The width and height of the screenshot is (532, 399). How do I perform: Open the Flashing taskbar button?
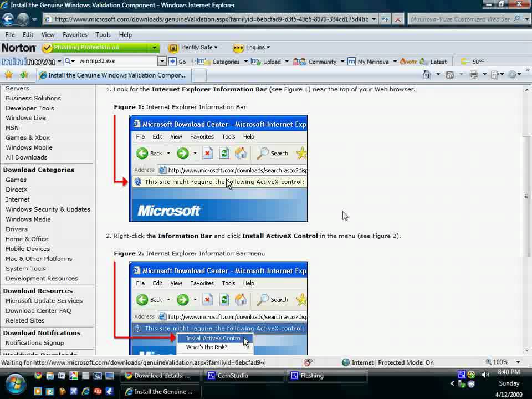coord(326,376)
